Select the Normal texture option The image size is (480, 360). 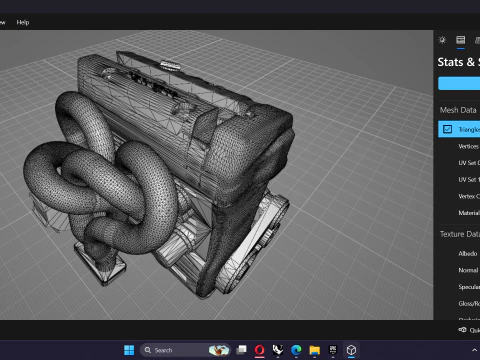point(459,270)
